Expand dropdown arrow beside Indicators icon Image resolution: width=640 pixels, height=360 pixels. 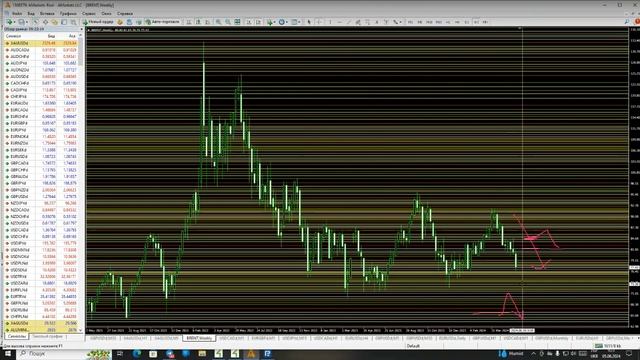[x=275, y=22]
